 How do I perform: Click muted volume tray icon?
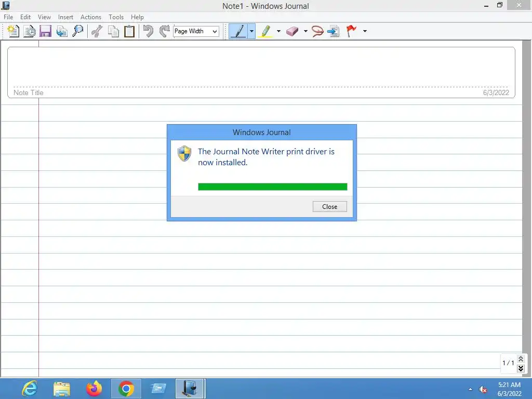pyautogui.click(x=483, y=390)
